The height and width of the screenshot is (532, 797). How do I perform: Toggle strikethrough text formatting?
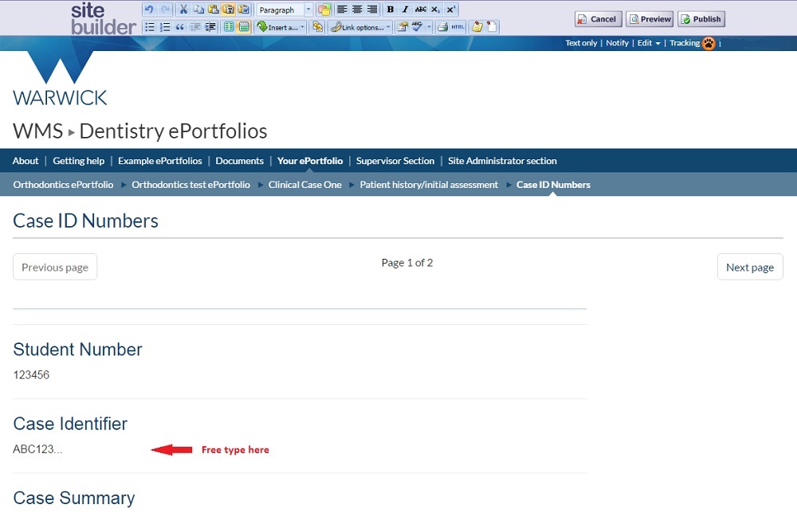point(420,10)
